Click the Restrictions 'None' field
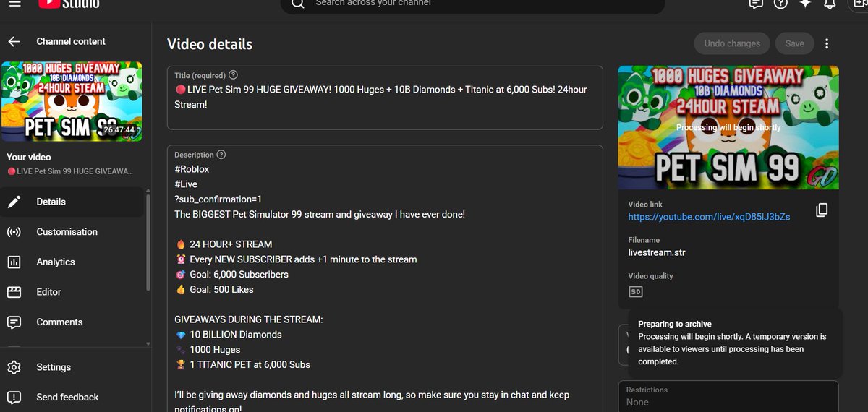Screen dimensions: 868x412 click(728, 396)
